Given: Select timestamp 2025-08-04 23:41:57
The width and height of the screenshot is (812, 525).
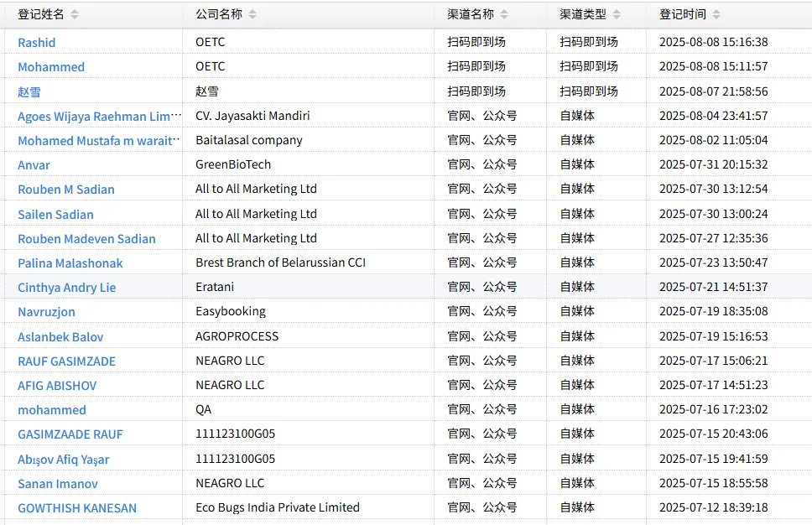Looking at the screenshot, I should point(713,116).
